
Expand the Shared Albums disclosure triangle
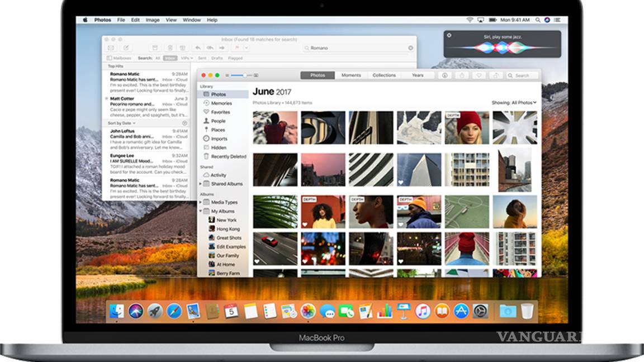pos(201,184)
